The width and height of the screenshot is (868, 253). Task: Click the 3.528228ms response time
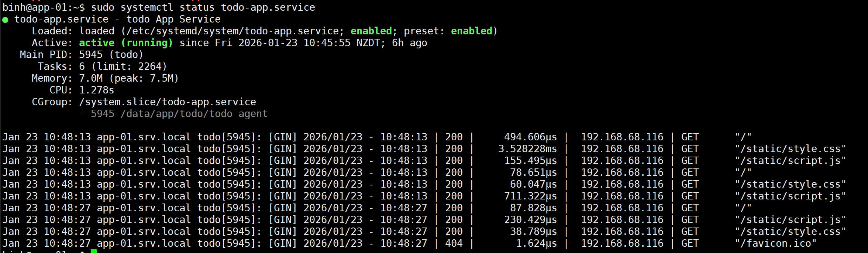click(527, 149)
